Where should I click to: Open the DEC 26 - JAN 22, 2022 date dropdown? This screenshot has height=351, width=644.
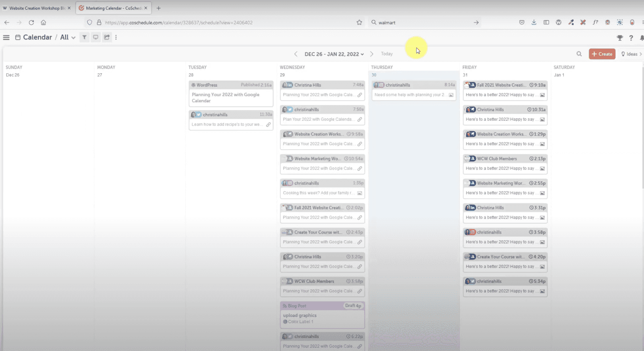(x=334, y=54)
